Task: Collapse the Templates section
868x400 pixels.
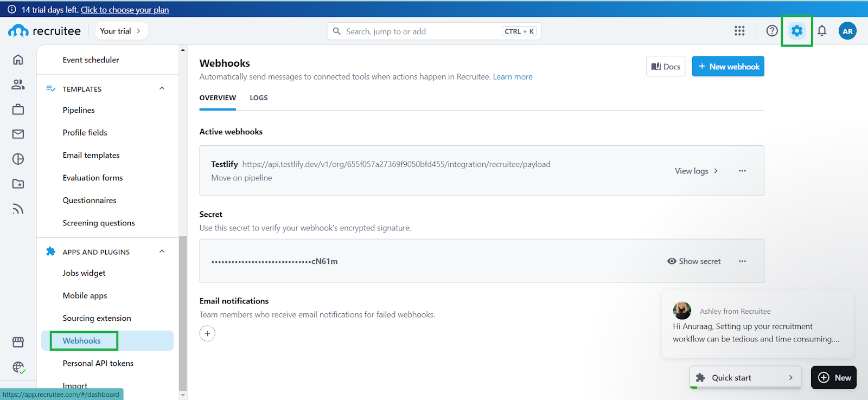Action: point(162,88)
